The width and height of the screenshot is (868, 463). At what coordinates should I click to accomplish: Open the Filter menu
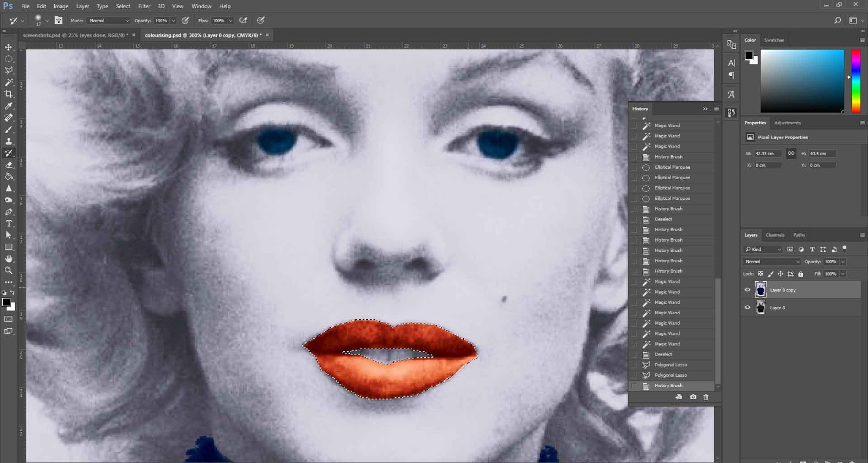pyautogui.click(x=144, y=6)
